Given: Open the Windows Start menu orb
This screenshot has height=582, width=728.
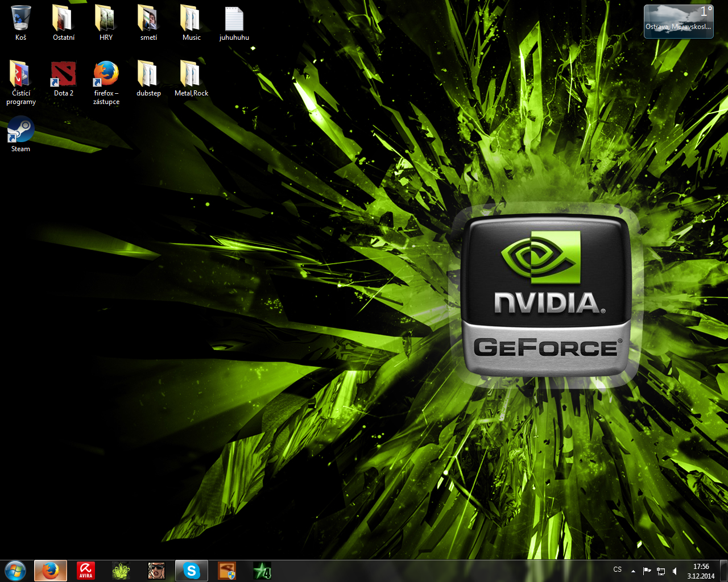Looking at the screenshot, I should (x=15, y=571).
